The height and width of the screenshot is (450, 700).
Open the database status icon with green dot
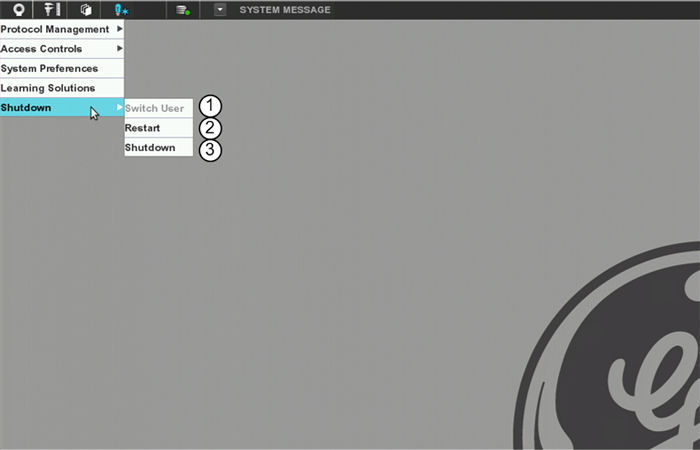pos(182,10)
